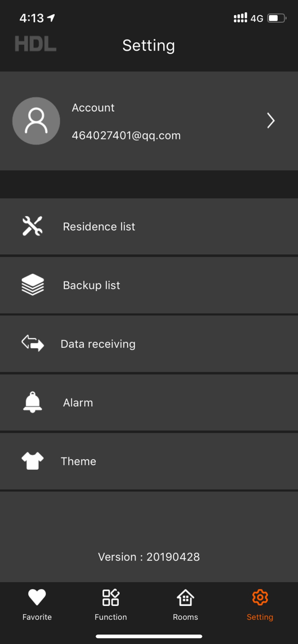Expand account details with chevron arrow

tap(271, 121)
